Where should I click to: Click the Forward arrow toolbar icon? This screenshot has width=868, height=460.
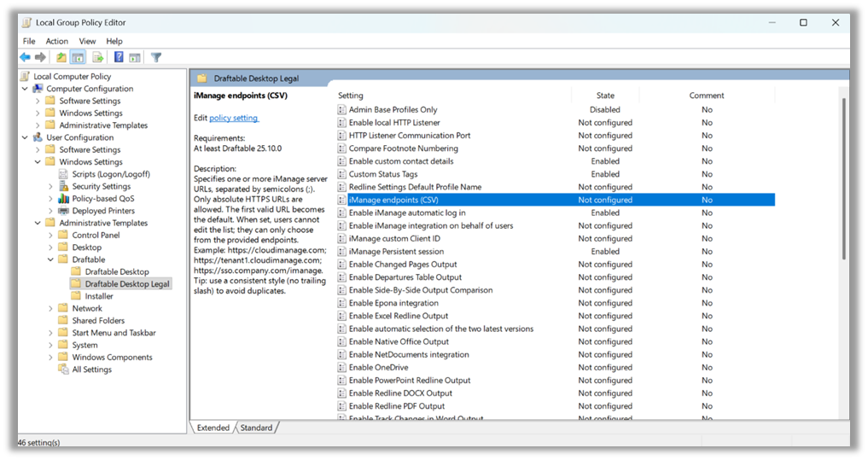pos(40,57)
